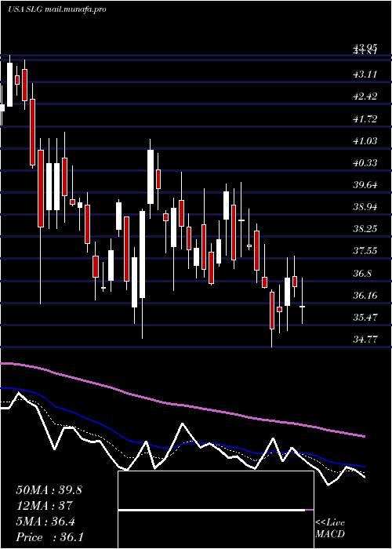
Task: Click the 41.03 price axis label
Action: [365, 140]
